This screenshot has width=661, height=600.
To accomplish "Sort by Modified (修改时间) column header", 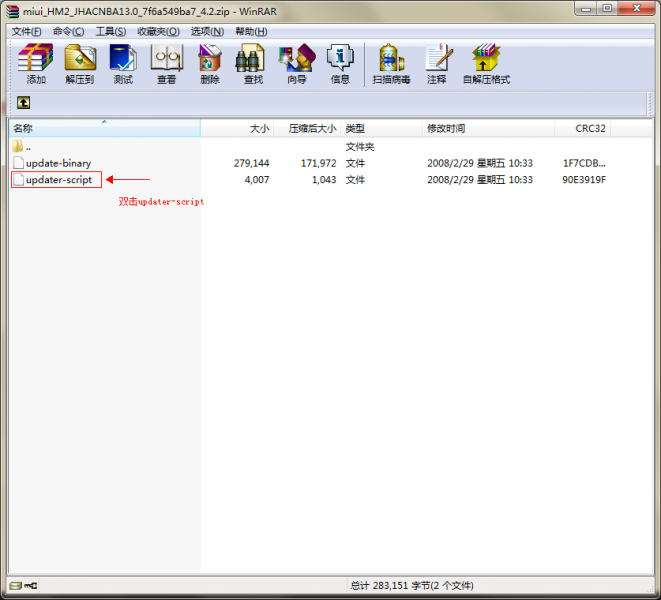I will click(x=489, y=128).
